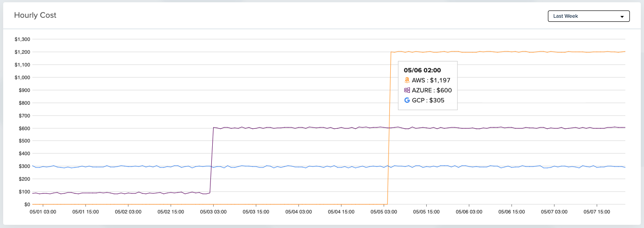Screen dimensions: 644x228
Task: Click the 05/05 03:00 x-axis label
Action: [384, 212]
